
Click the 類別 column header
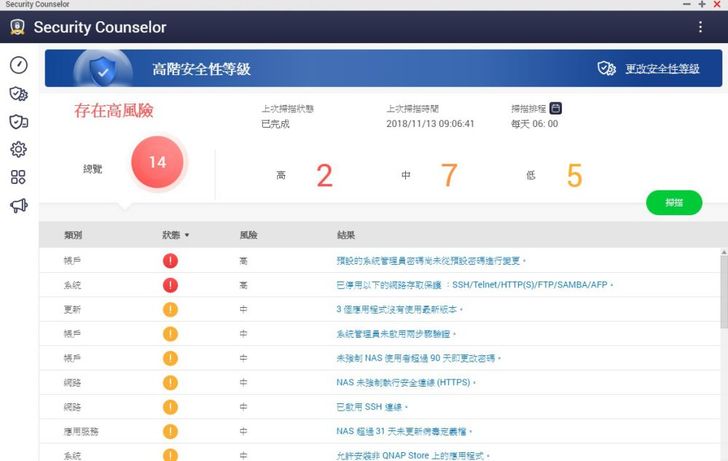coord(73,235)
